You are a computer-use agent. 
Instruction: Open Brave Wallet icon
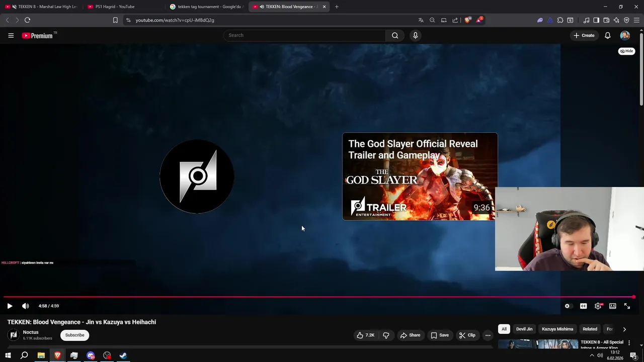click(606, 20)
